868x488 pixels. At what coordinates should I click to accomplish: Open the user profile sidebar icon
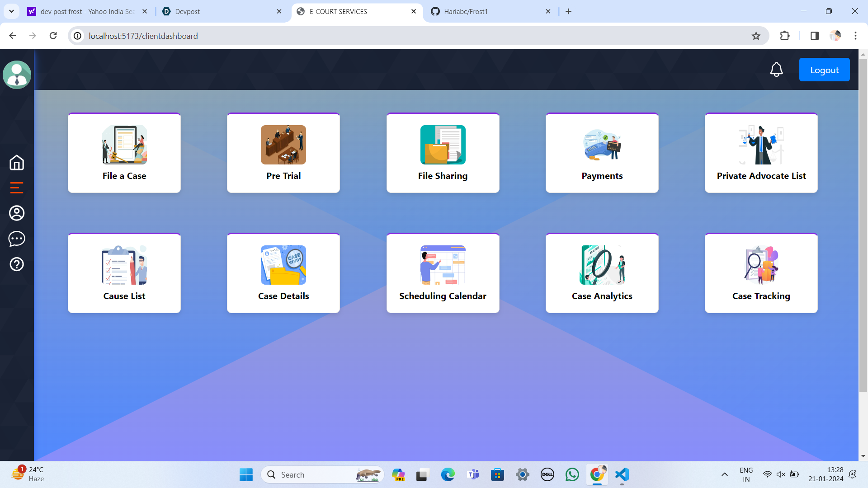click(17, 213)
